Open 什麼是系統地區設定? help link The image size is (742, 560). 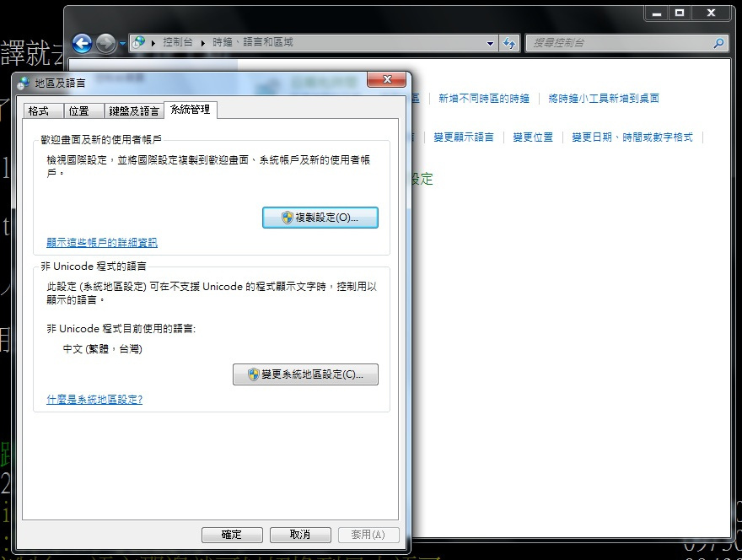tap(94, 400)
